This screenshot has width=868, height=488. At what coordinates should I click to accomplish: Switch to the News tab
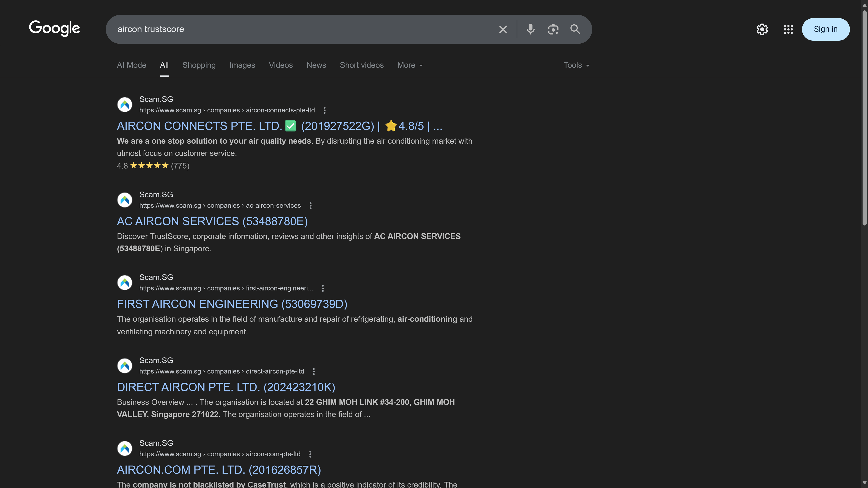click(x=316, y=65)
